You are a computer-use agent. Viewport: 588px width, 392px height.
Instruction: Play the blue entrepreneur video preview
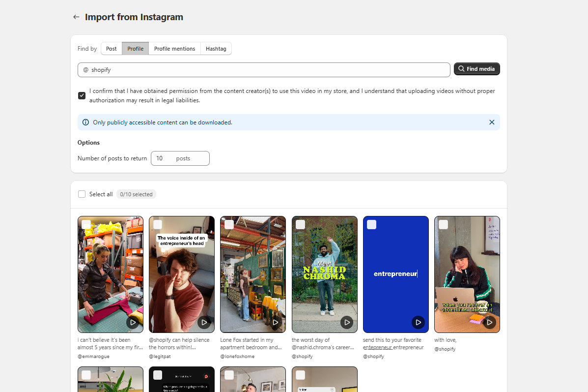pos(418,322)
